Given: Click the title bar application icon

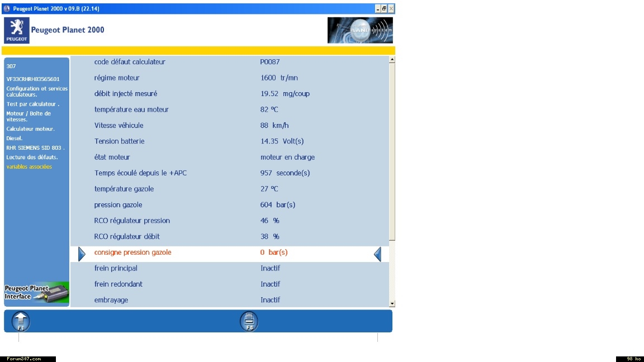Looking at the screenshot, I should (7, 8).
